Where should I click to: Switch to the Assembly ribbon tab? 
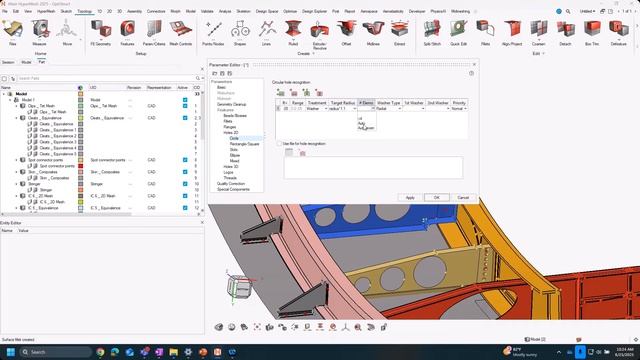(x=134, y=11)
